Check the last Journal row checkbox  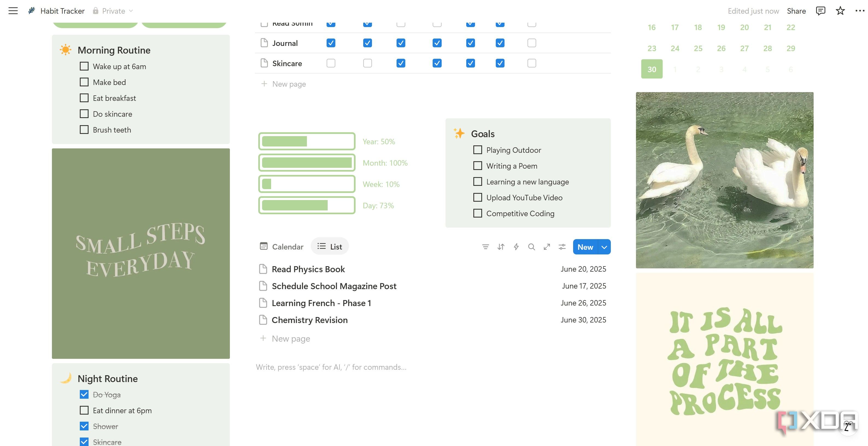532,43
